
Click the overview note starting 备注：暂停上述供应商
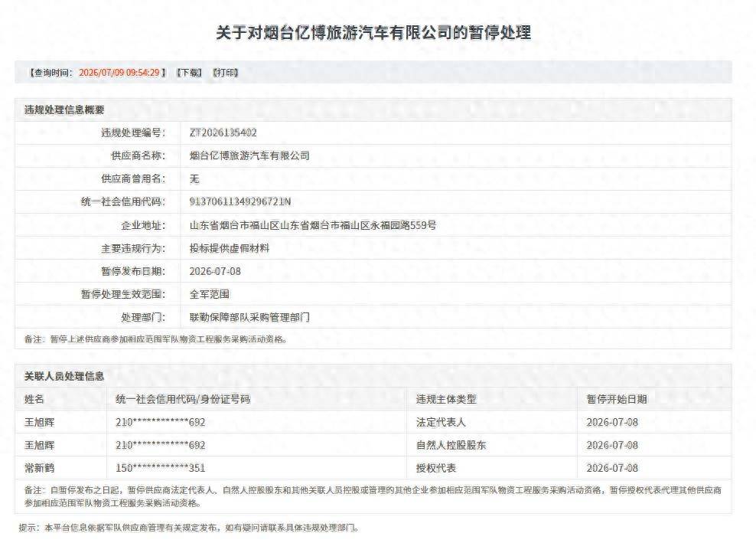click(156, 339)
